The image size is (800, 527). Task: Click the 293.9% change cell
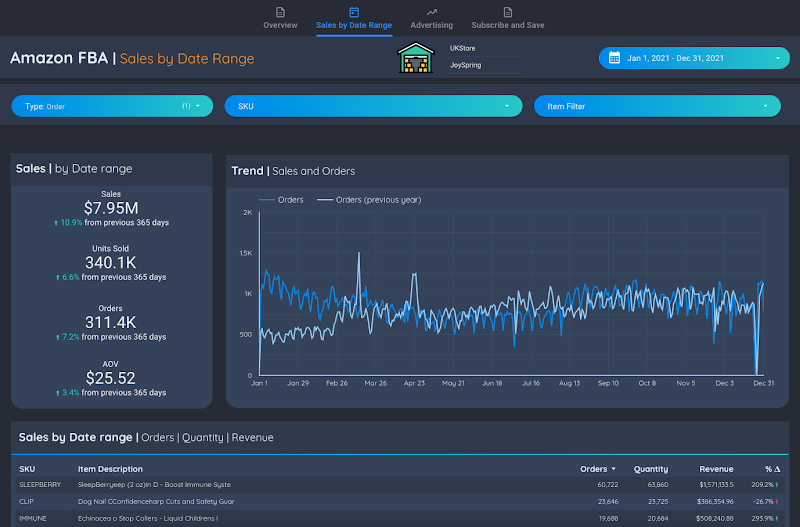(x=764, y=518)
